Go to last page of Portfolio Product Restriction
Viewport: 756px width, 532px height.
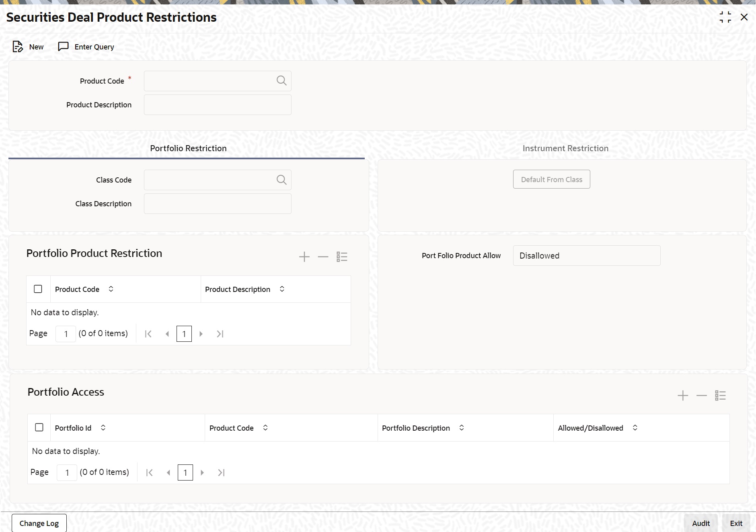220,334
